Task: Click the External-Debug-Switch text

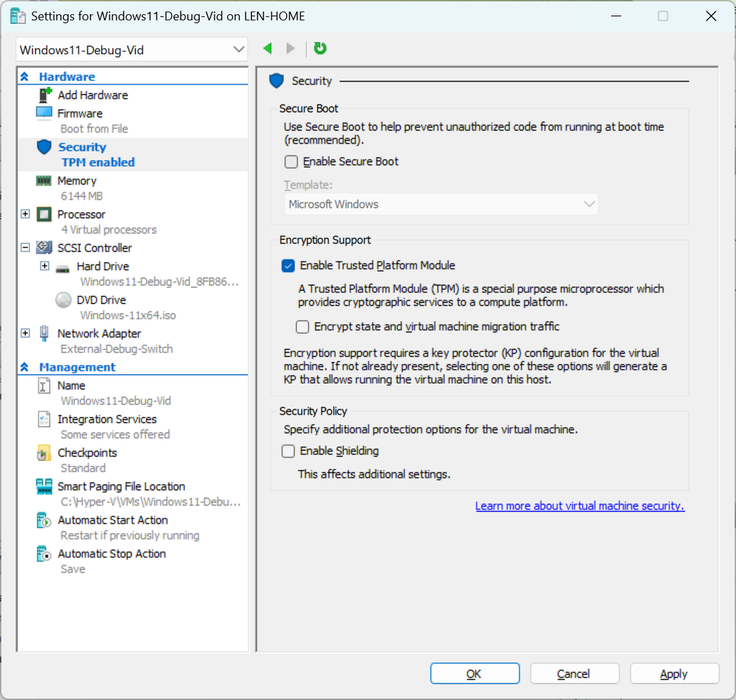Action: [x=117, y=349]
